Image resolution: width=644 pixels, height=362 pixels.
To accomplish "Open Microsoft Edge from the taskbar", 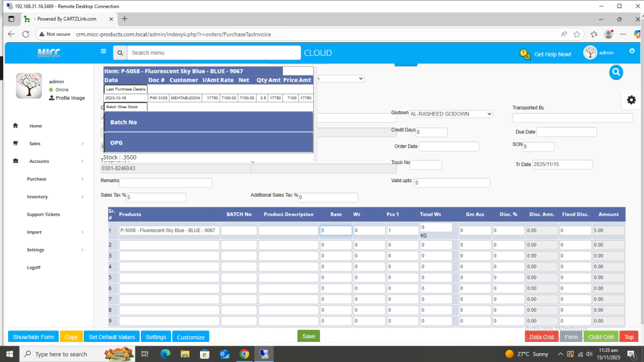I will tap(166, 354).
